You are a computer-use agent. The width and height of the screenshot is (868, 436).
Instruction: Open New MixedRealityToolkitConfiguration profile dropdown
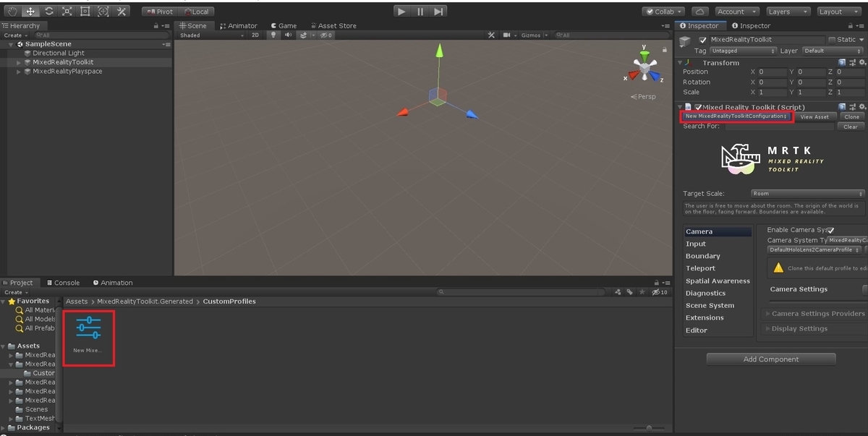click(736, 116)
